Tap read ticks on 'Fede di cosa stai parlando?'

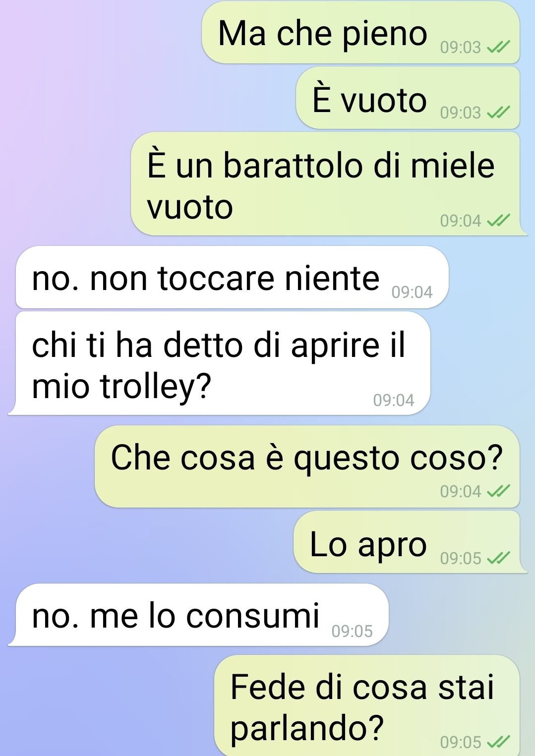point(498,742)
